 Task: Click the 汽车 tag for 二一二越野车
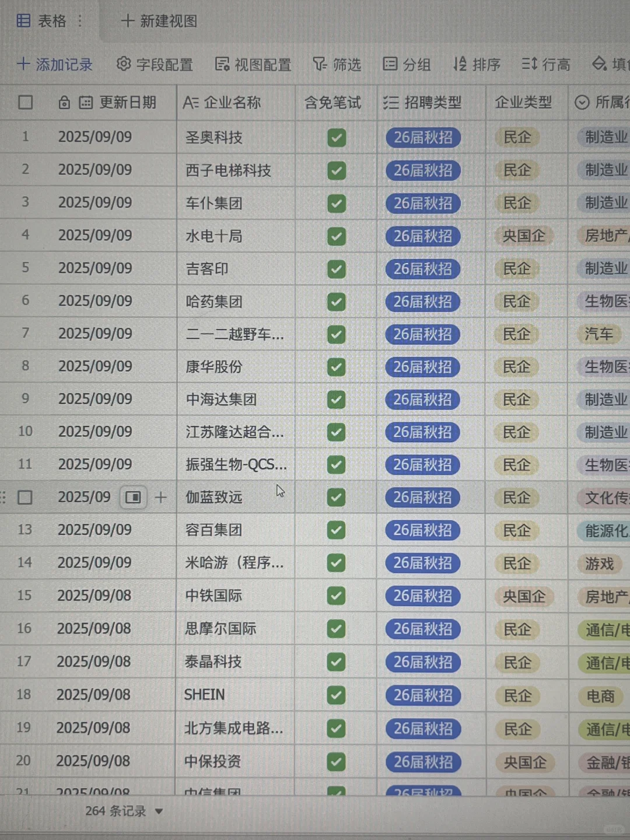click(x=599, y=334)
